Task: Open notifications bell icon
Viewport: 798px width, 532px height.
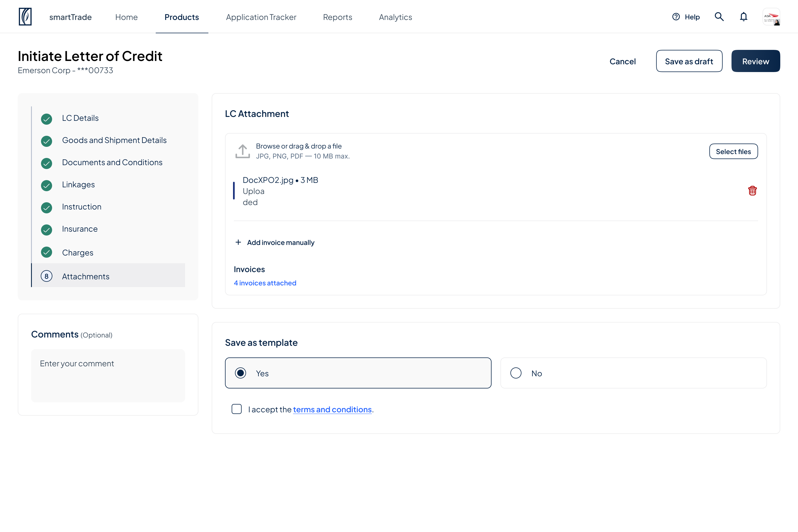Action: tap(743, 17)
